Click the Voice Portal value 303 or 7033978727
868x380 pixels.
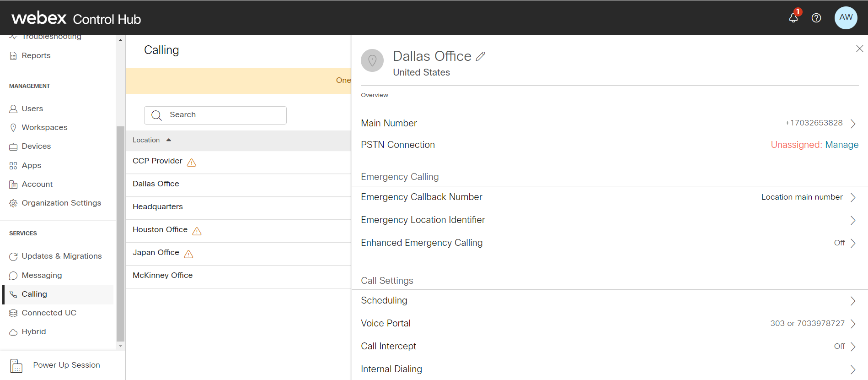(x=807, y=323)
